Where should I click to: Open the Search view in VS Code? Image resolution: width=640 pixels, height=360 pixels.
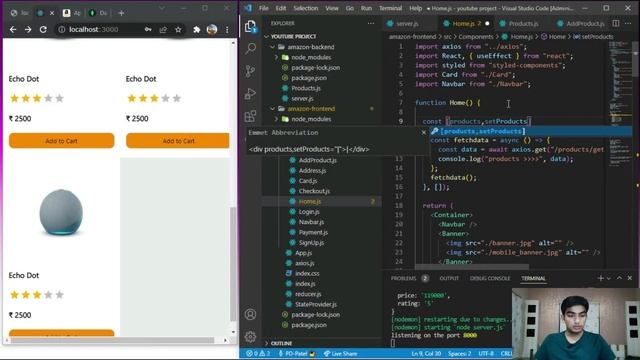pyautogui.click(x=250, y=49)
